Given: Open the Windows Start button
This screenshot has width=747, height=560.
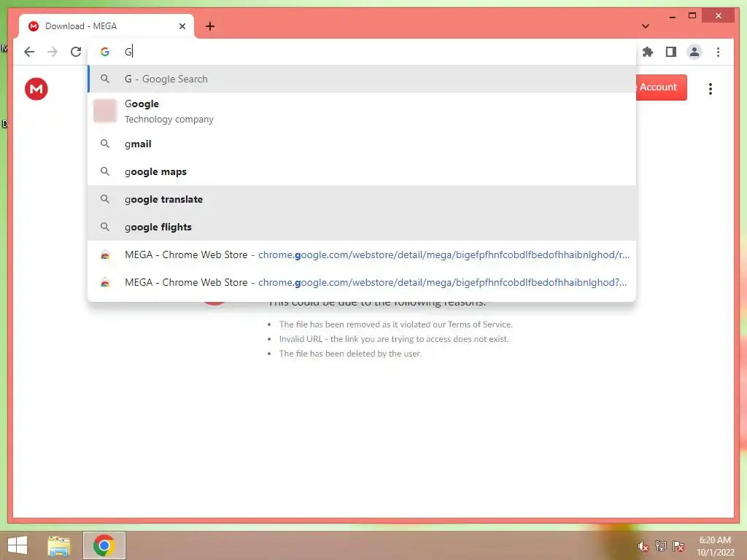Looking at the screenshot, I should click(18, 545).
